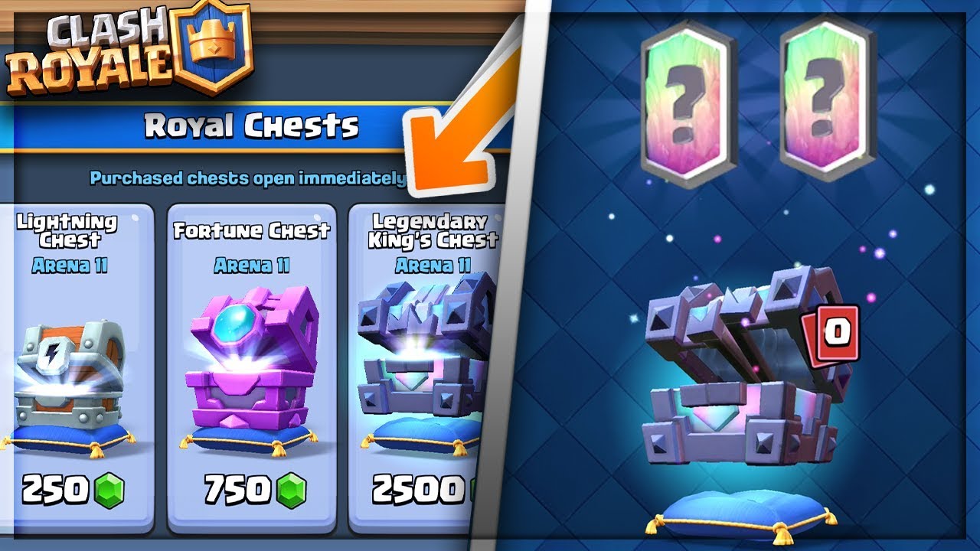Click the Purchased chests open immediately text
This screenshot has height=551, width=980.
(x=247, y=178)
